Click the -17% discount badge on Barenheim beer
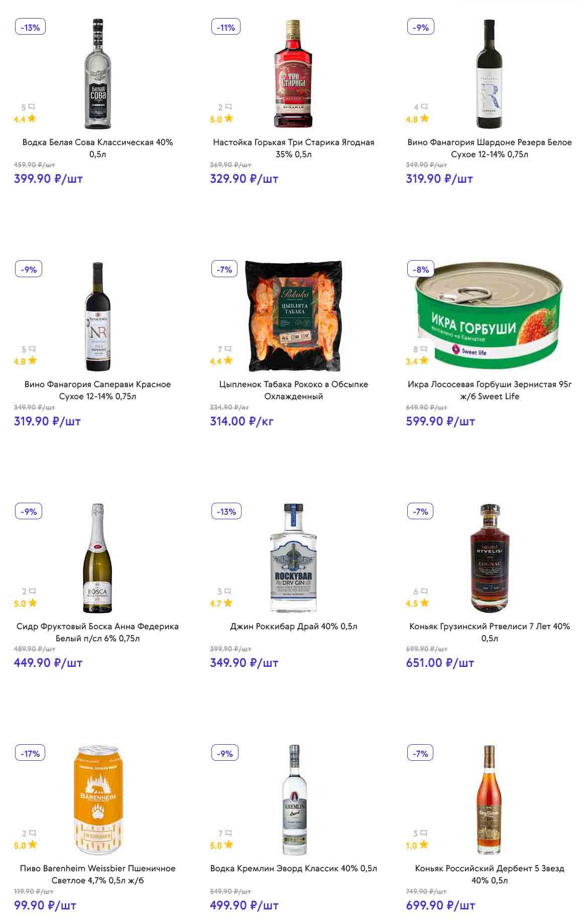 (30, 753)
